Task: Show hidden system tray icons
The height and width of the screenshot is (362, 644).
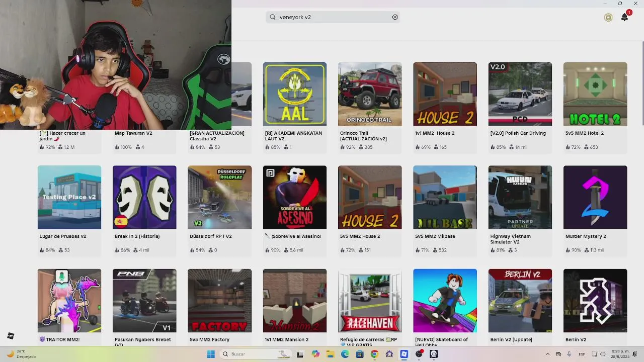Action: tap(547, 354)
